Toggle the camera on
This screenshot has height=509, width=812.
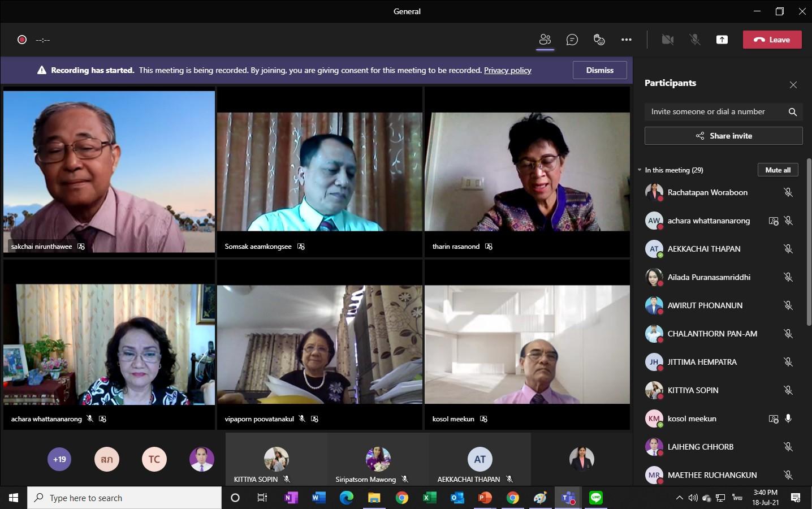point(668,40)
